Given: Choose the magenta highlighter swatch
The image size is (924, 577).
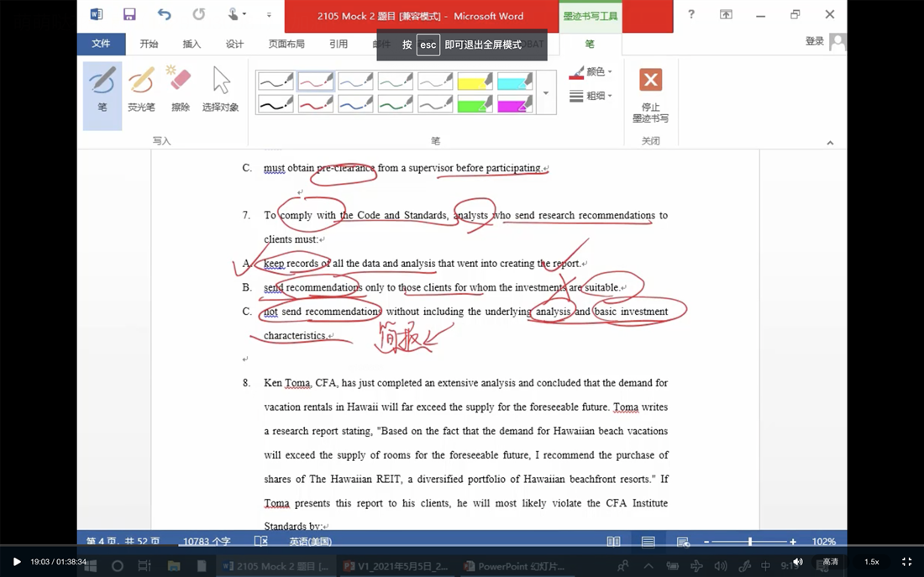Looking at the screenshot, I should (x=515, y=104).
